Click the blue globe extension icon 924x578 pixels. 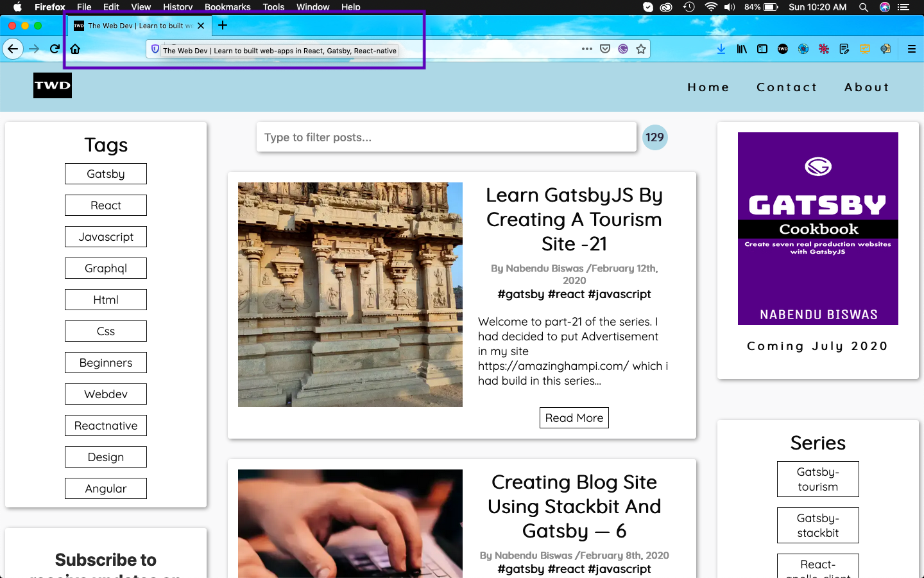(803, 49)
